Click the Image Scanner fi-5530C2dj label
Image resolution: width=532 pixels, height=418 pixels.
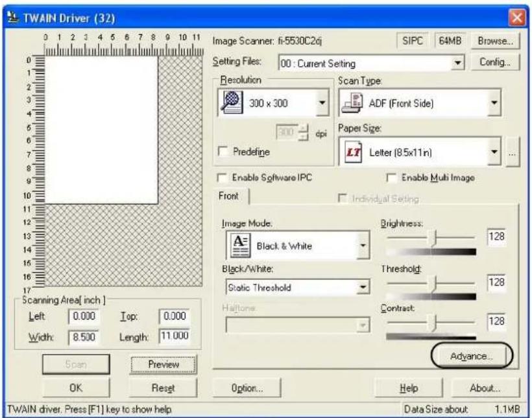click(x=267, y=41)
